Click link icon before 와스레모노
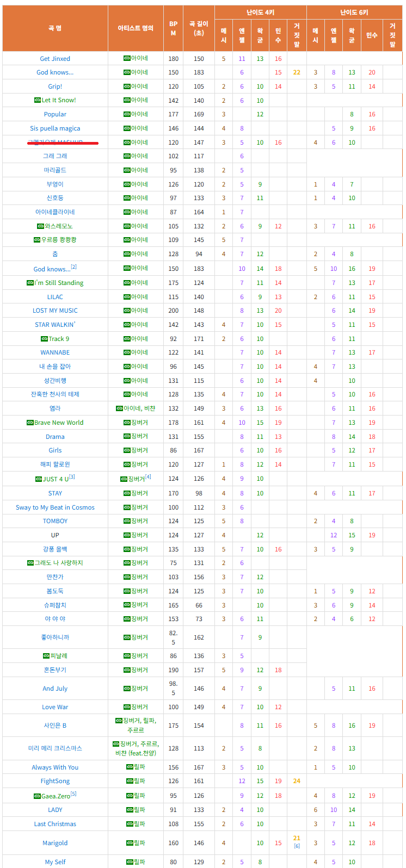This screenshot has width=406, height=868. coord(40,226)
